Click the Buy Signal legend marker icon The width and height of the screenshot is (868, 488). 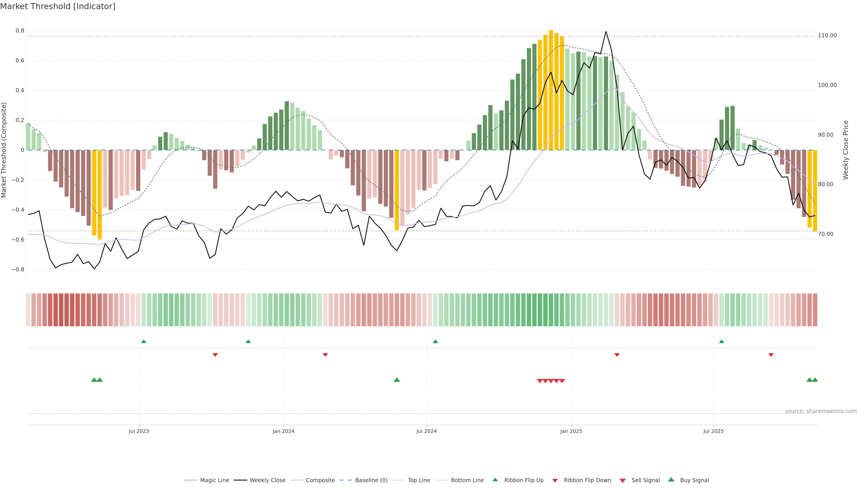tap(671, 480)
